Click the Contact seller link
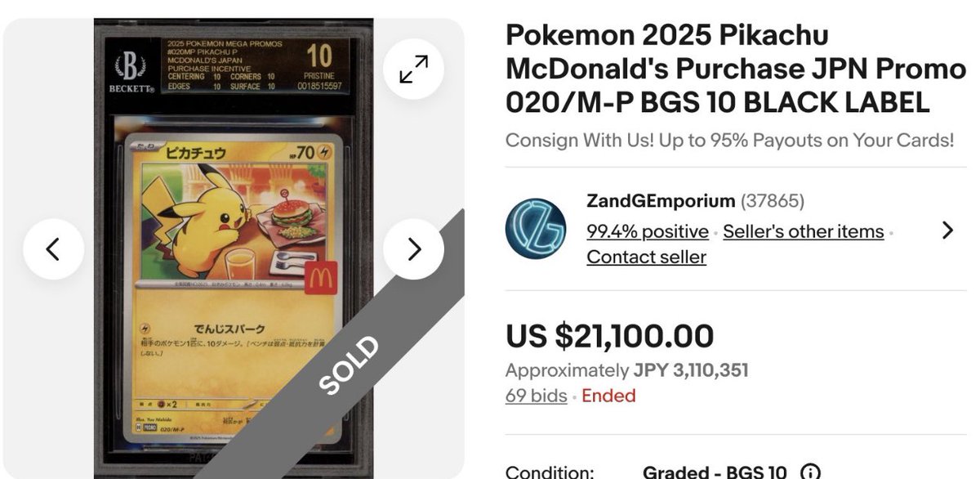 click(x=646, y=257)
